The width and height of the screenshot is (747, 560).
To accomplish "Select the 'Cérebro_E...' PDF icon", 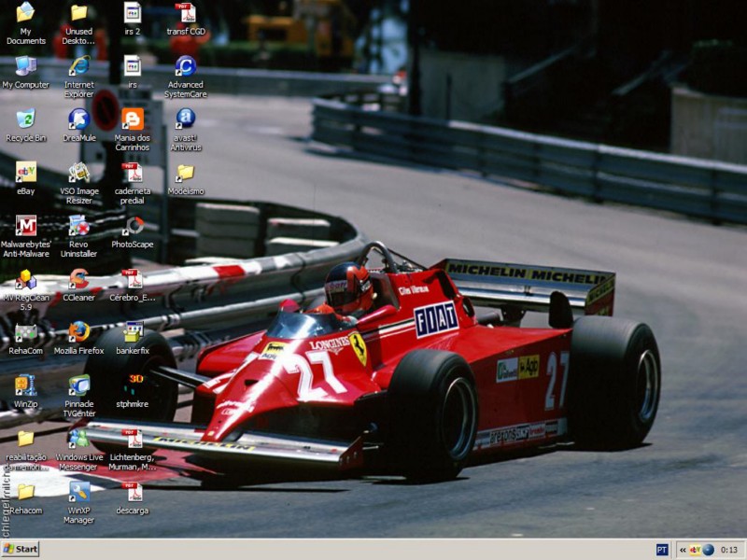I will point(133,279).
